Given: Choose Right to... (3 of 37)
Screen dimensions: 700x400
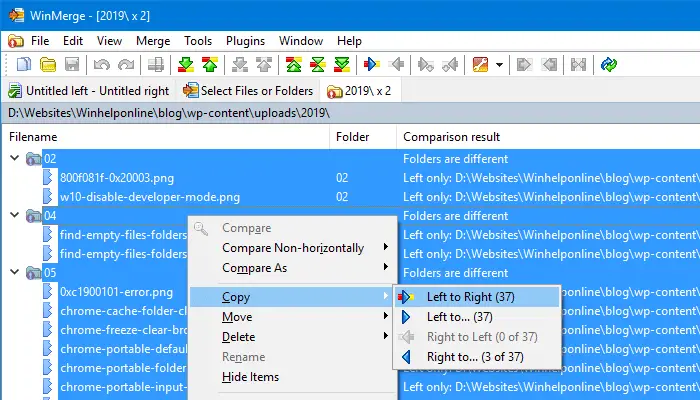Looking at the screenshot, I should click(477, 357).
